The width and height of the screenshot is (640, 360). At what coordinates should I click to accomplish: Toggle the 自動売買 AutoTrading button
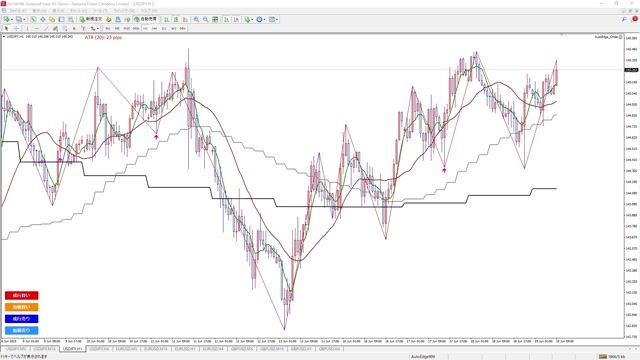point(145,19)
